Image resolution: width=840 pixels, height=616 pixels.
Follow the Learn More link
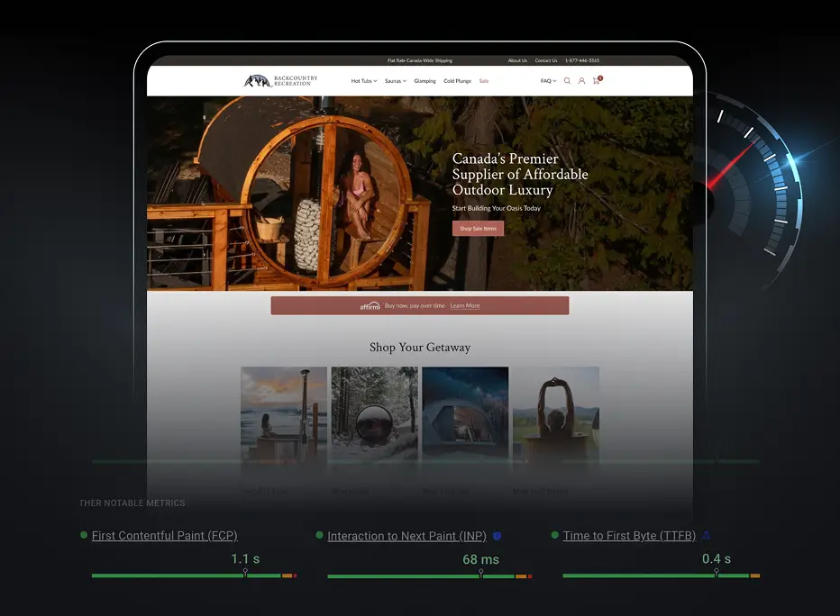tap(465, 306)
